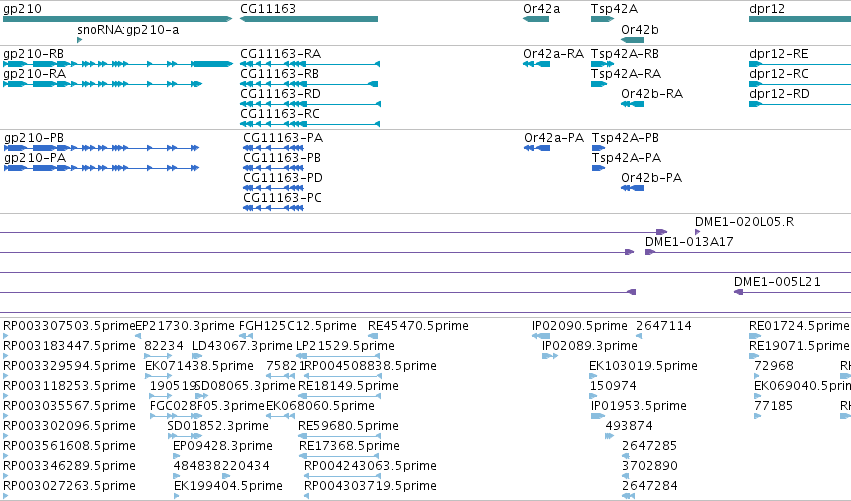Image resolution: width=851 pixels, height=501 pixels.
Task: Select EST IP02089.3prime
Action: point(590,346)
